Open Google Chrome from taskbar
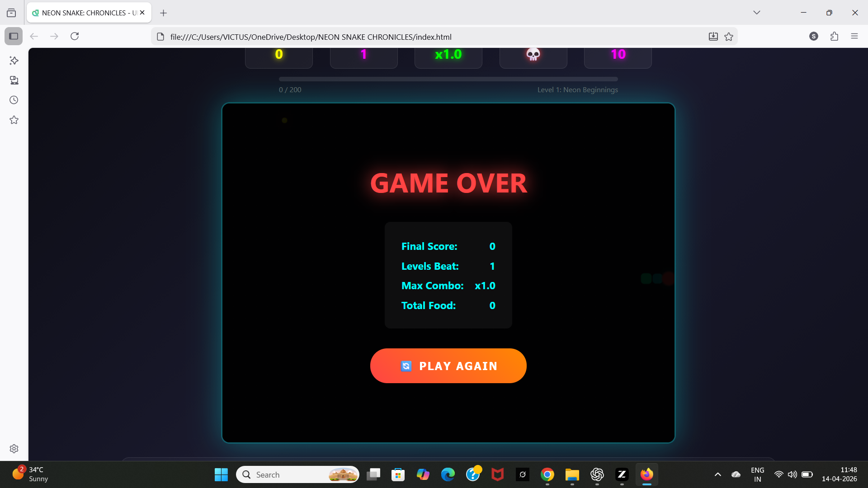The image size is (868, 488). coord(547,474)
